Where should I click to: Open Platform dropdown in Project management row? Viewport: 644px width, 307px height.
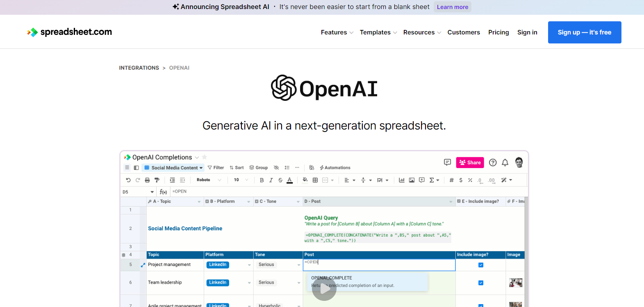coord(249,265)
